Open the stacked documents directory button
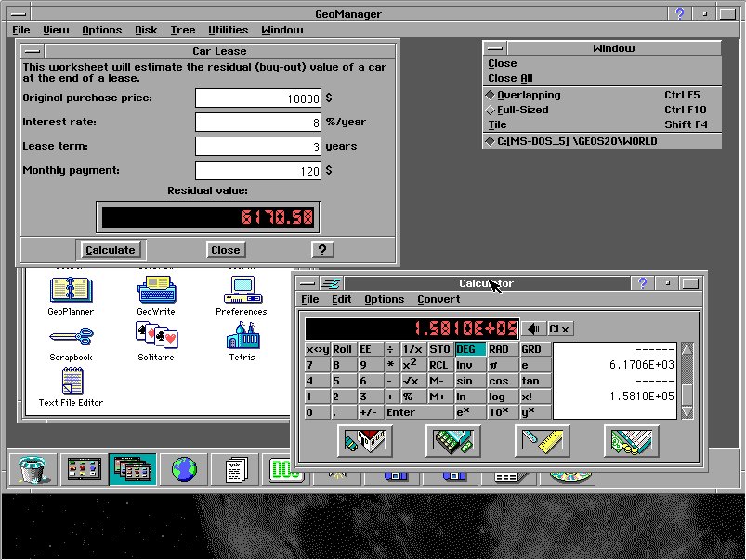This screenshot has width=746, height=560. pyautogui.click(x=235, y=469)
